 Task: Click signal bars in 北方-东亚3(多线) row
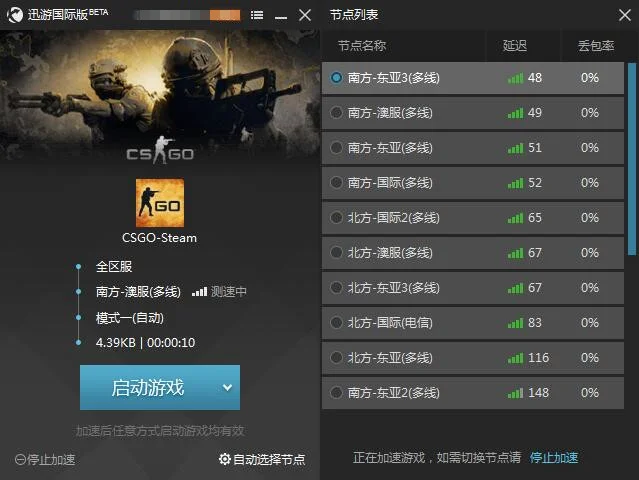pos(516,288)
